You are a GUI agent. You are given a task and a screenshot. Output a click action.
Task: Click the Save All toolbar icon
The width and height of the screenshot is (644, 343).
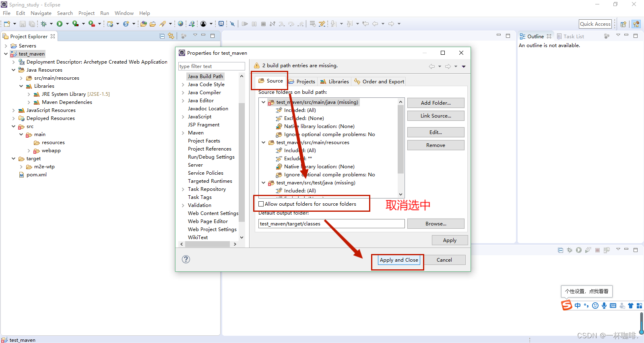[x=32, y=24]
